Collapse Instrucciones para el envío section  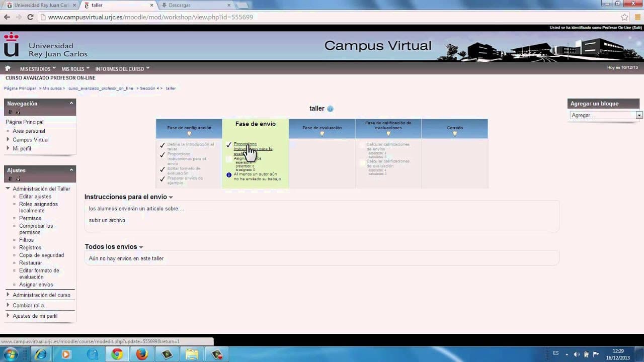pos(171,198)
